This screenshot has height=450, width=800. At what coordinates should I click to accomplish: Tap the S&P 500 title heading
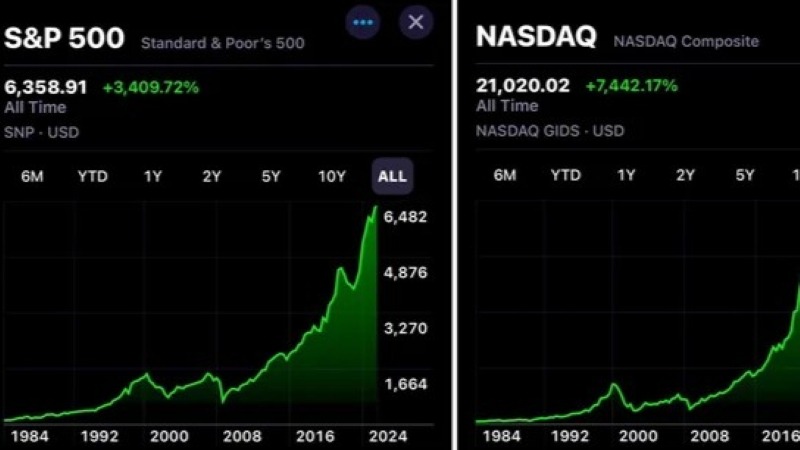tap(64, 38)
